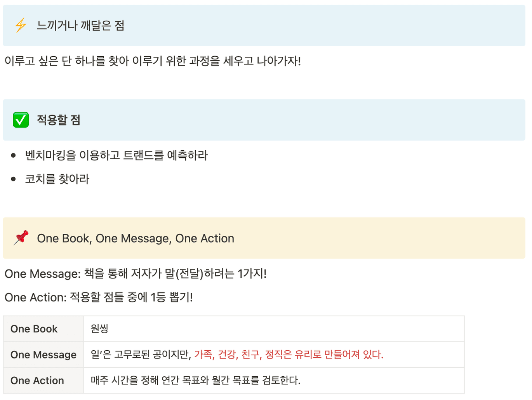
Task: Select bullet marker before 코치를 찾아라
Action: [x=14, y=179]
